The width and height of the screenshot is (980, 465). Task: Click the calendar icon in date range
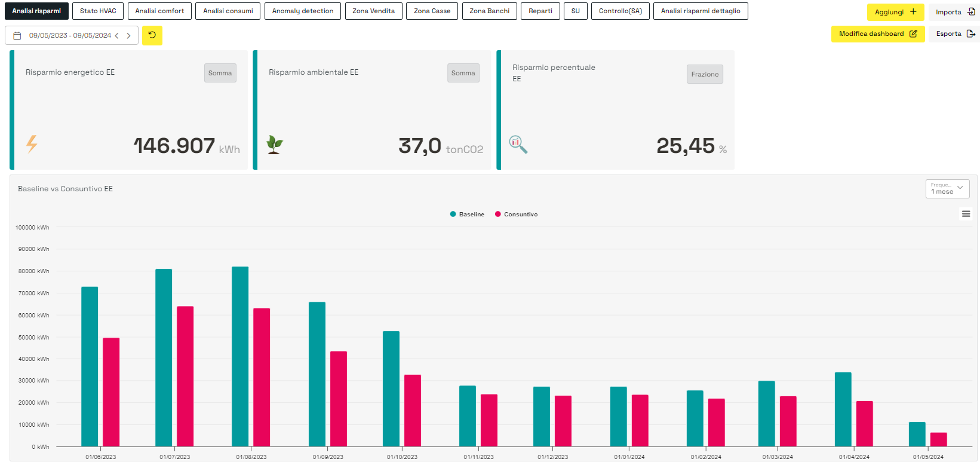tap(17, 36)
